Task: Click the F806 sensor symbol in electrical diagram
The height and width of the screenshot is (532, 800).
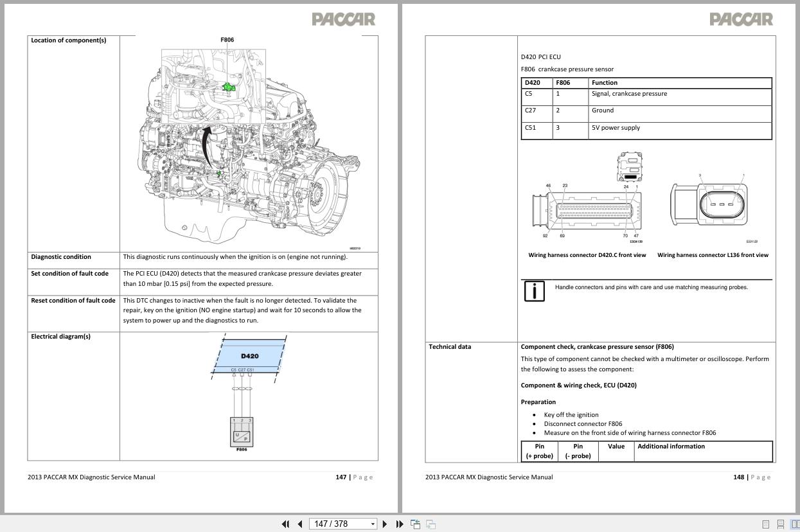Action: coord(242,432)
